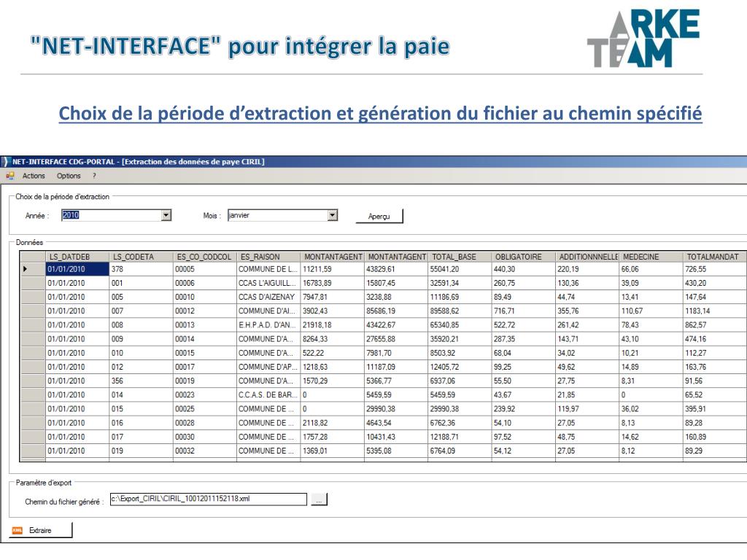Open the ? help menu
747x560 pixels.
pyautogui.click(x=94, y=176)
